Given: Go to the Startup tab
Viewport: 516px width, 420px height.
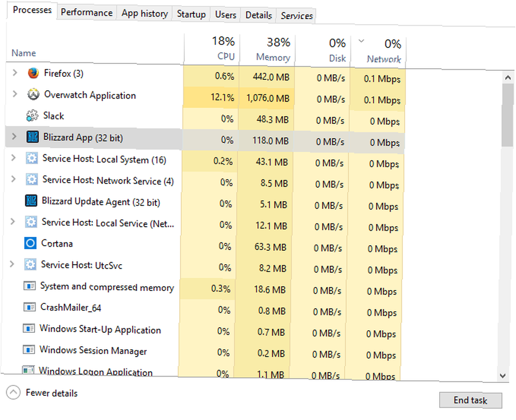Looking at the screenshot, I should tap(191, 14).
